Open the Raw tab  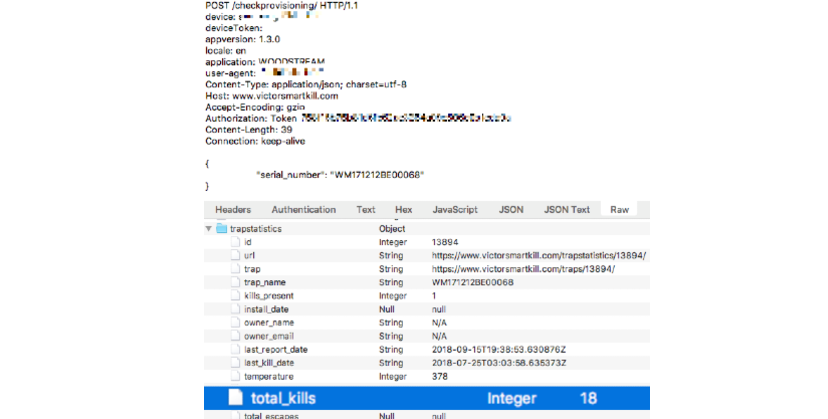620,210
